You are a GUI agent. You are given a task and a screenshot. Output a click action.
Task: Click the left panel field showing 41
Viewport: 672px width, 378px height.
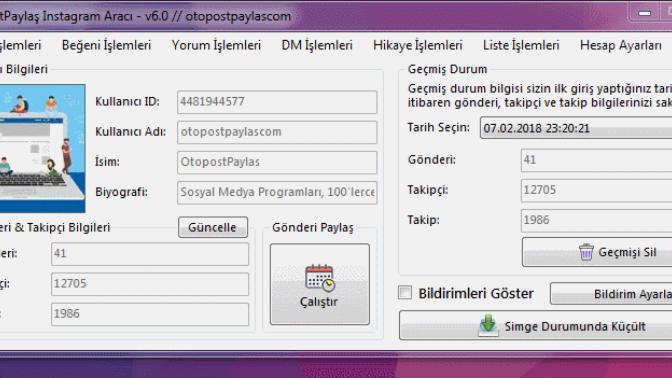150,254
